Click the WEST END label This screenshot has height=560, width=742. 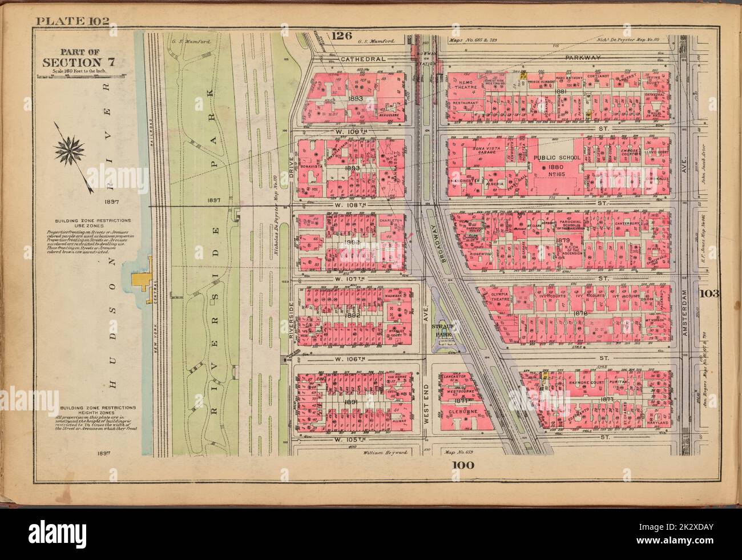(x=426, y=403)
